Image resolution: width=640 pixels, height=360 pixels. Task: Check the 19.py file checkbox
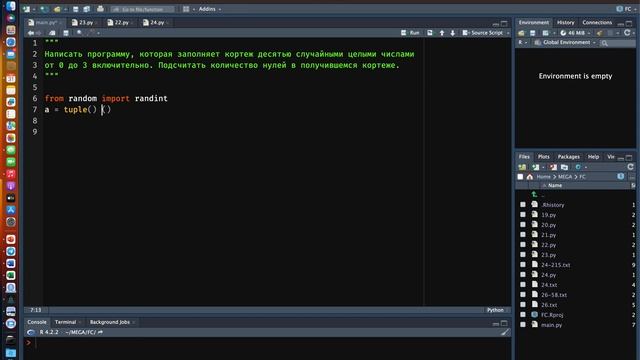click(523, 215)
